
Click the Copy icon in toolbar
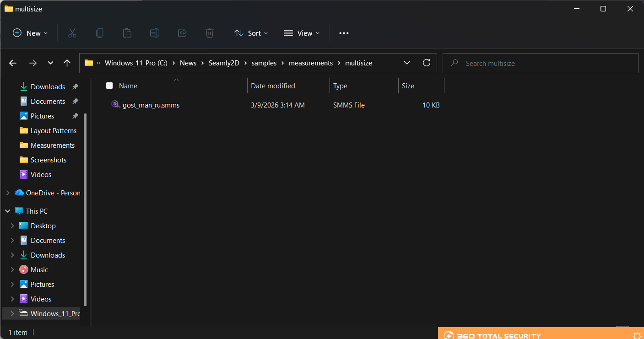[x=99, y=33]
